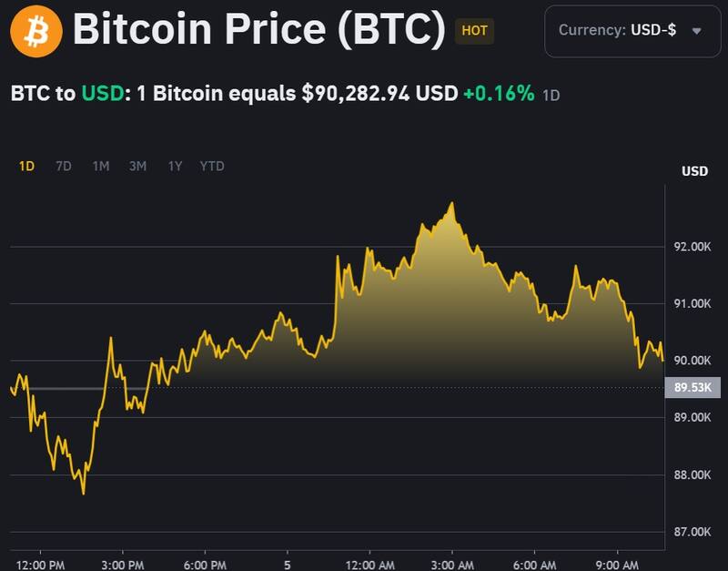Click the chevron arrow next to USD-$
Screen dimensions: 728x571
pyautogui.click(x=699, y=30)
